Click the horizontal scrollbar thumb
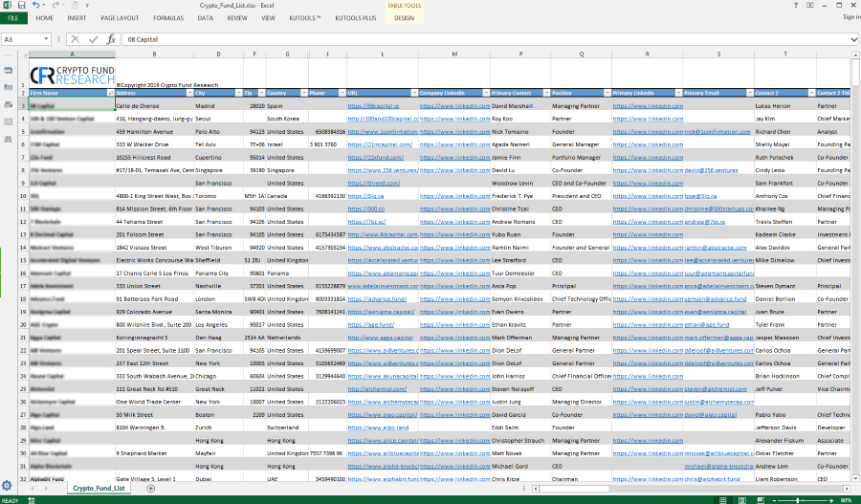 (x=574, y=488)
